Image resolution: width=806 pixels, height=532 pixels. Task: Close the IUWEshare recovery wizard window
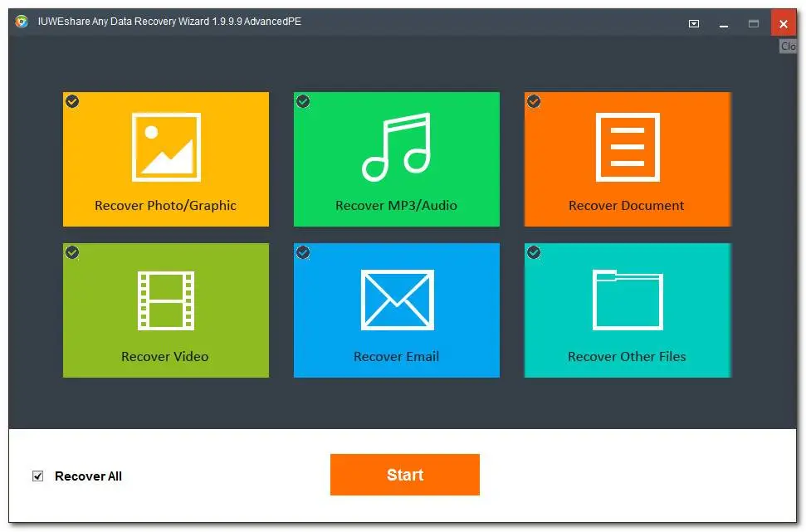click(784, 23)
